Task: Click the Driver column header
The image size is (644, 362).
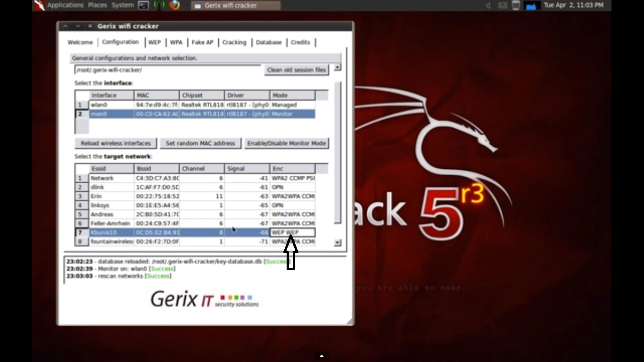Action: (247, 95)
